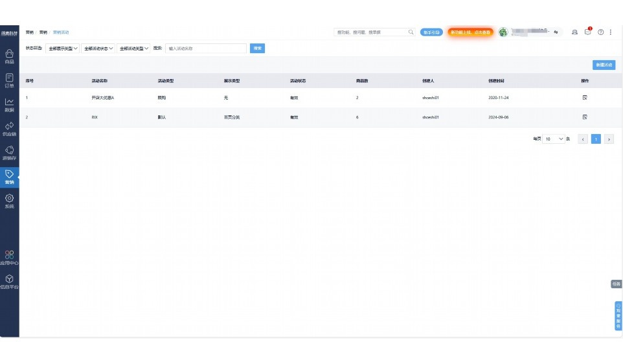Click the 输入活动名称 search input field
The height and width of the screenshot is (364, 623).
tap(206, 49)
